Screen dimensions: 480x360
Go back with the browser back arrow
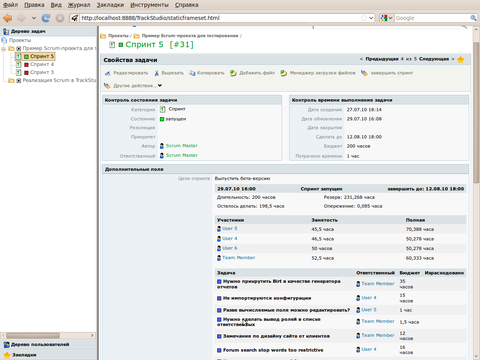coord(7,18)
